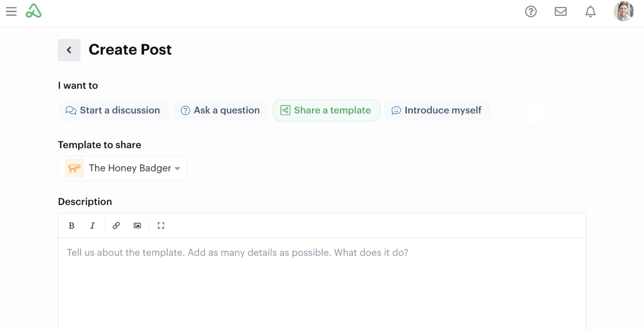
Task: Insert a link using the chain icon
Action: click(x=116, y=226)
